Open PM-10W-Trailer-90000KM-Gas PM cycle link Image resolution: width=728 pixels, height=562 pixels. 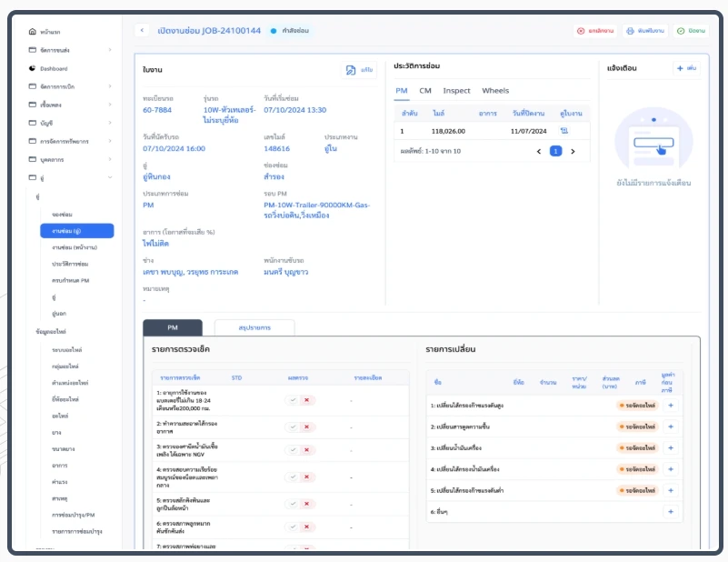317,210
